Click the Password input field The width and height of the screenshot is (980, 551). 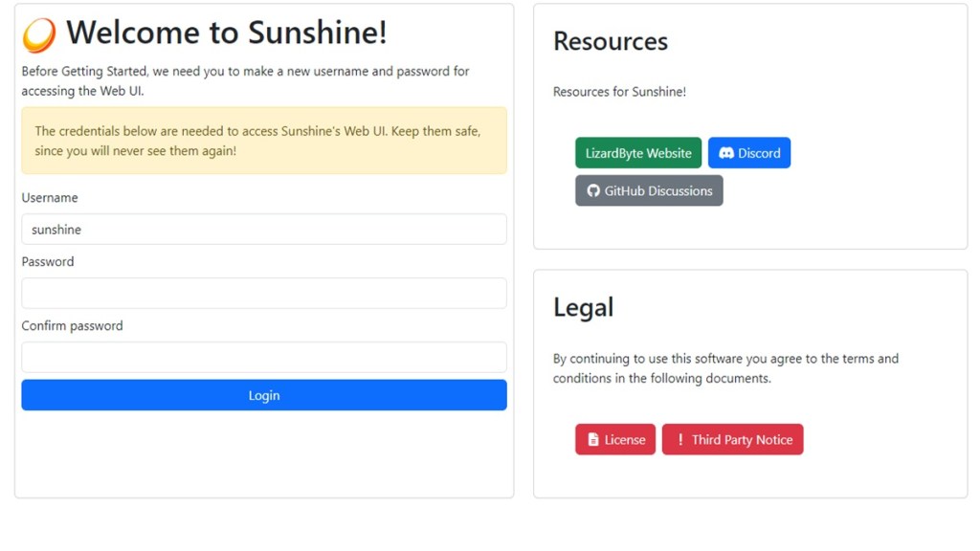click(x=264, y=293)
